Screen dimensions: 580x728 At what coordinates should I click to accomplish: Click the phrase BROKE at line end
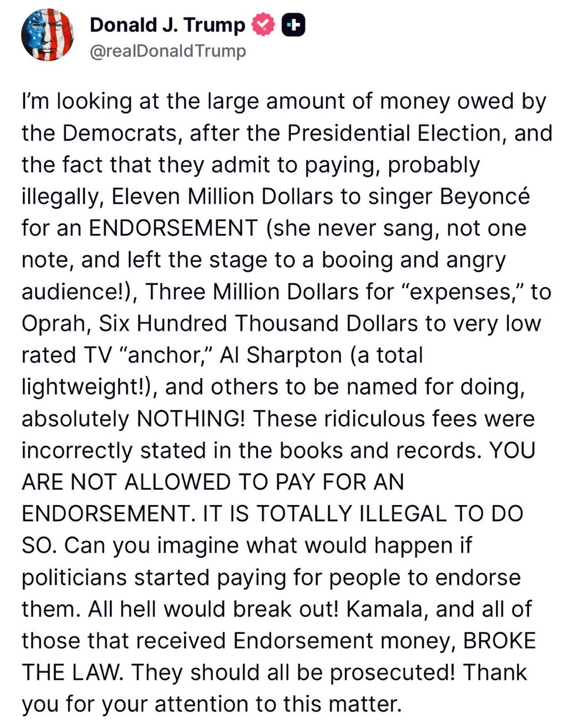499,641
